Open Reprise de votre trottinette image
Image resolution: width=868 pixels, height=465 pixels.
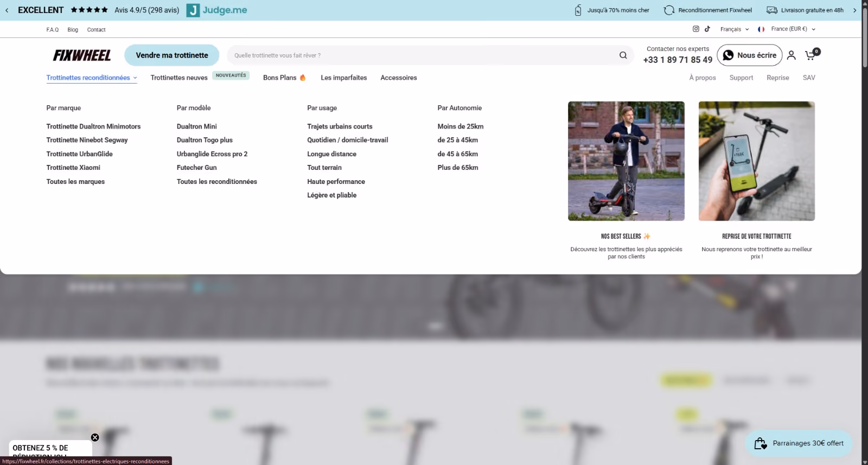pyautogui.click(x=757, y=161)
